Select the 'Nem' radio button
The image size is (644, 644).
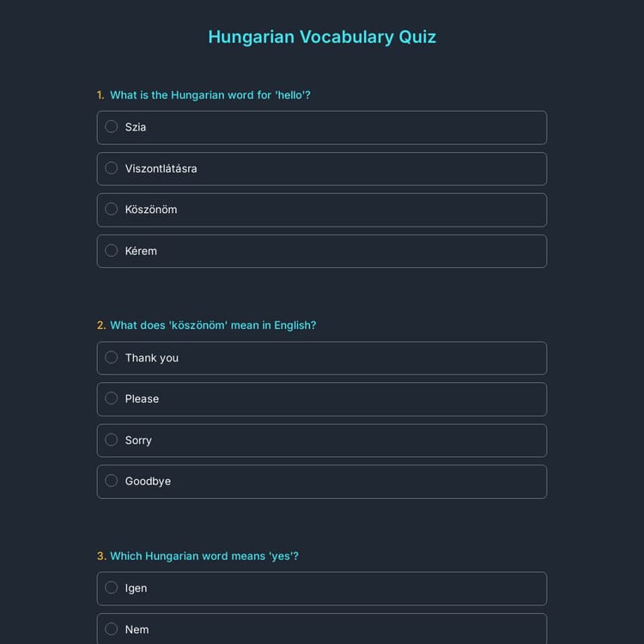point(112,629)
